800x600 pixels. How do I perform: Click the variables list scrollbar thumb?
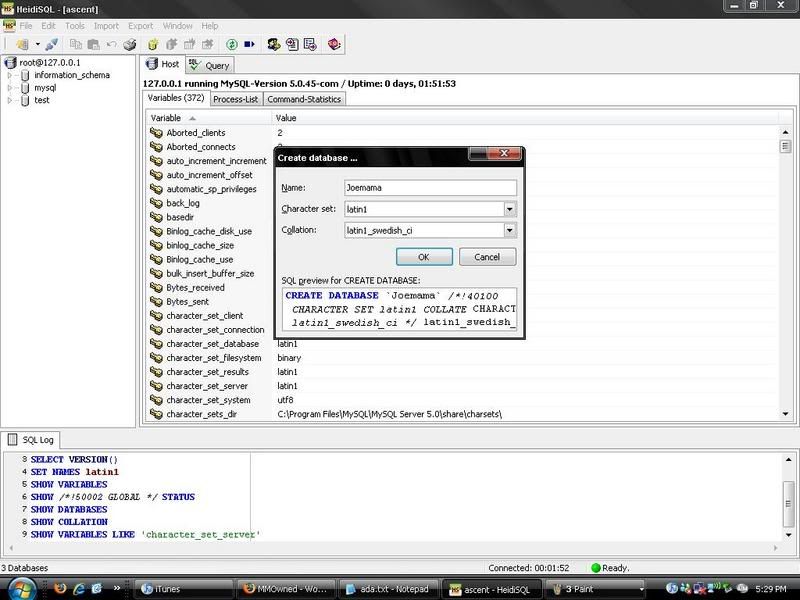click(x=785, y=146)
